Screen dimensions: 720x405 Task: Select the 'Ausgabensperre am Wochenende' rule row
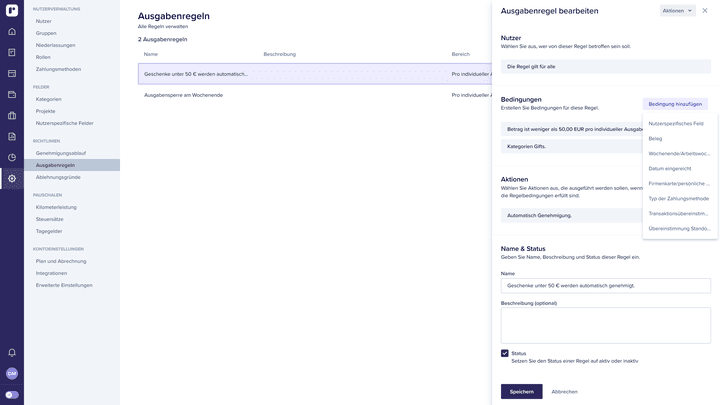pyautogui.click(x=315, y=95)
